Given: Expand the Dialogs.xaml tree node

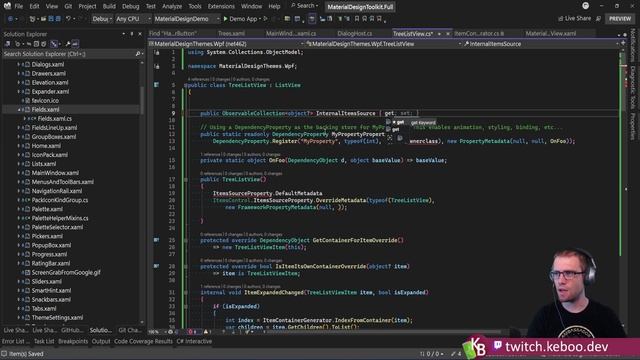Looking at the screenshot, I should pyautogui.click(x=18, y=64).
